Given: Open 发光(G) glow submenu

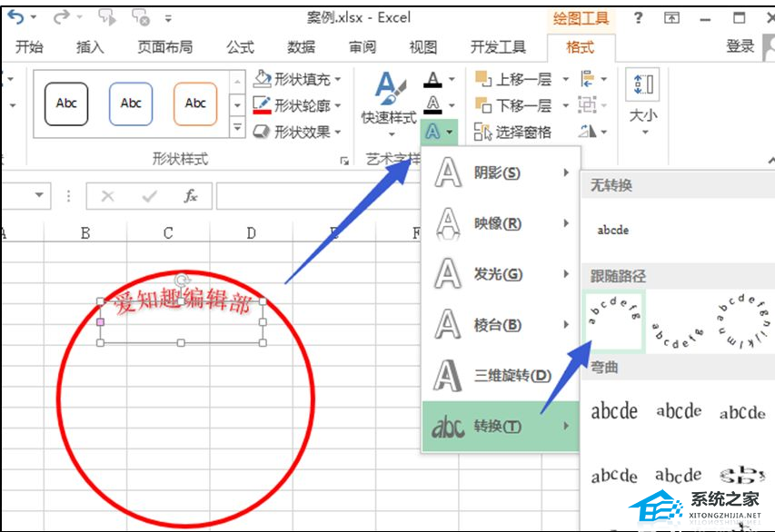Looking at the screenshot, I should tap(501, 273).
